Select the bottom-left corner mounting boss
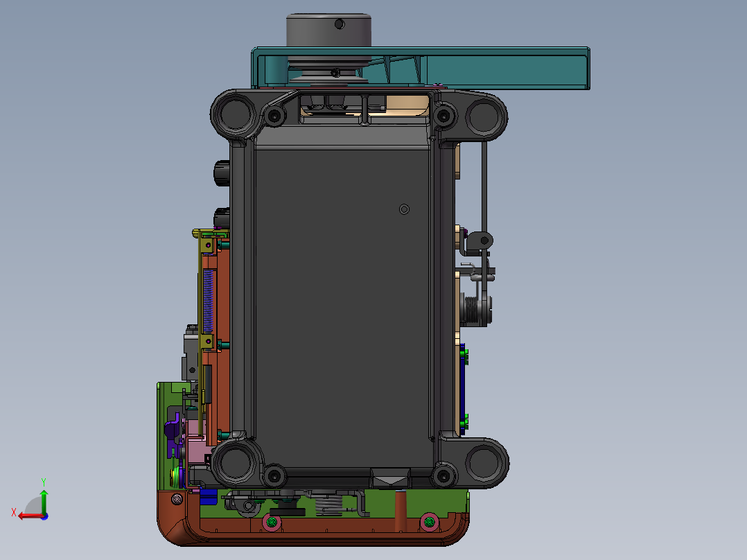This screenshot has height=560, width=747. (x=236, y=462)
